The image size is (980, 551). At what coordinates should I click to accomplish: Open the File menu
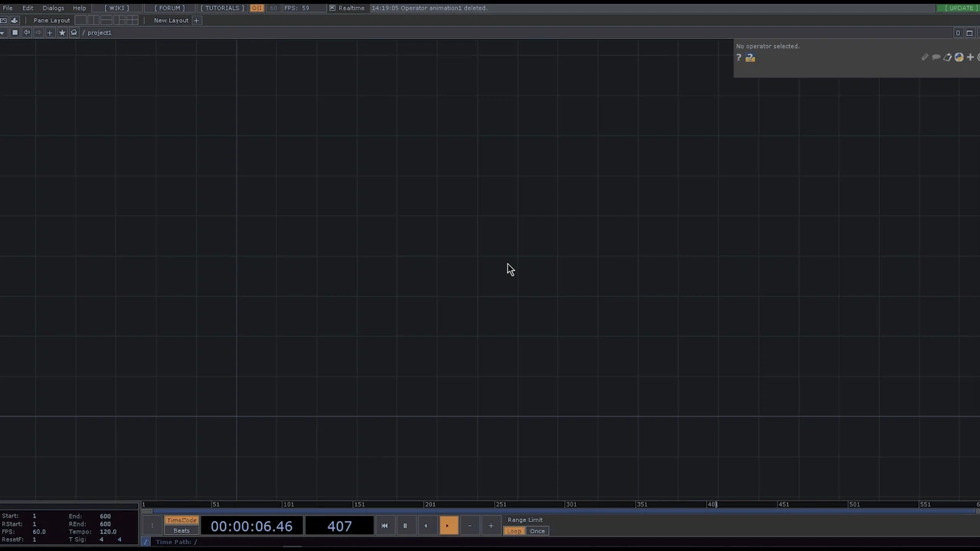coord(8,8)
